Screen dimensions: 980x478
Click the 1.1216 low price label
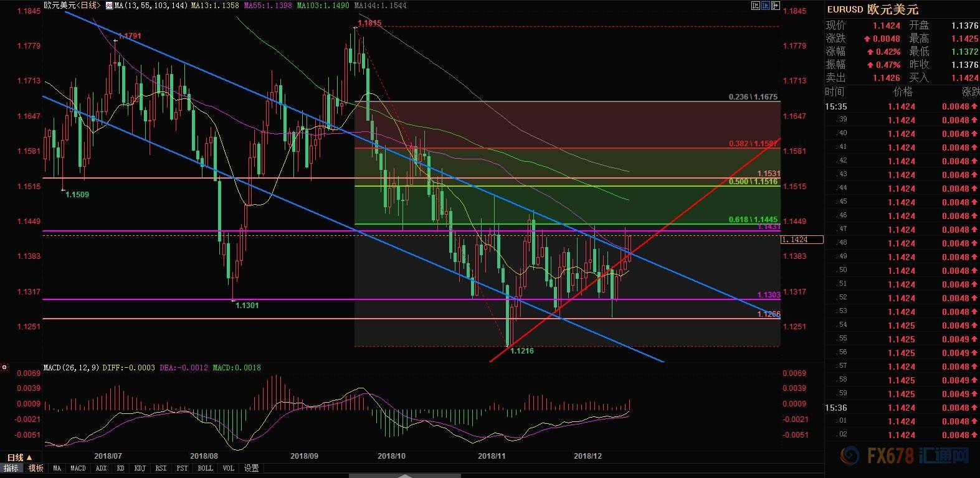[x=522, y=351]
